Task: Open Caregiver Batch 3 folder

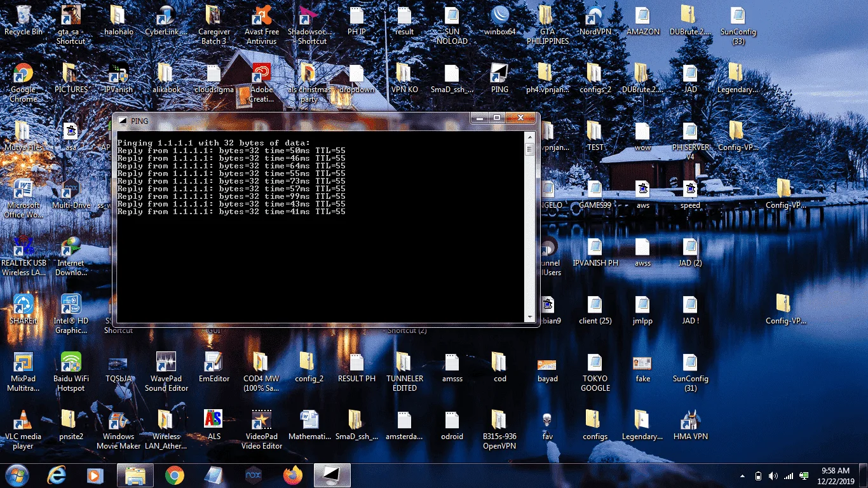Action: [x=214, y=25]
